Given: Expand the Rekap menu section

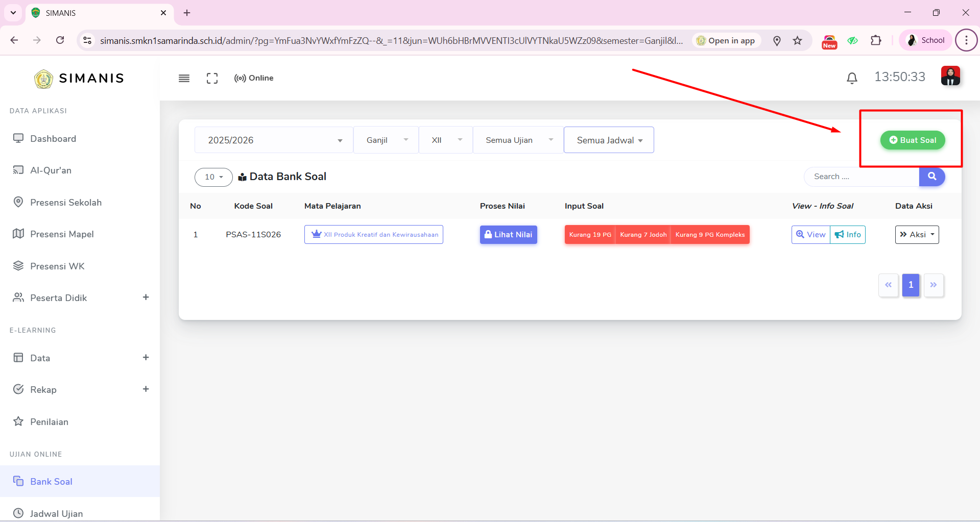Looking at the screenshot, I should 146,389.
